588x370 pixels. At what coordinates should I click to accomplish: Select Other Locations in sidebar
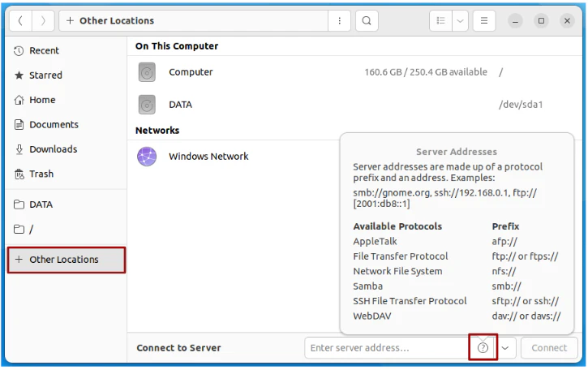(x=67, y=260)
